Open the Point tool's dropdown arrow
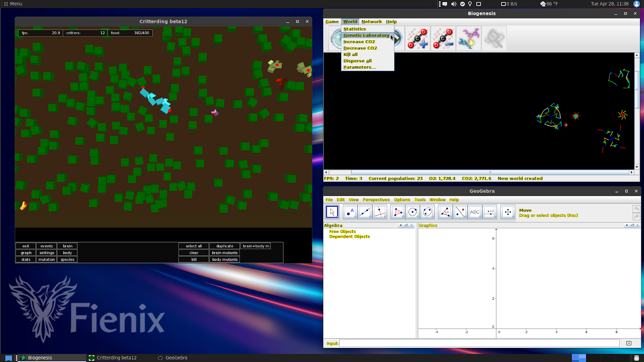The width and height of the screenshot is (644, 362). tap(355, 216)
